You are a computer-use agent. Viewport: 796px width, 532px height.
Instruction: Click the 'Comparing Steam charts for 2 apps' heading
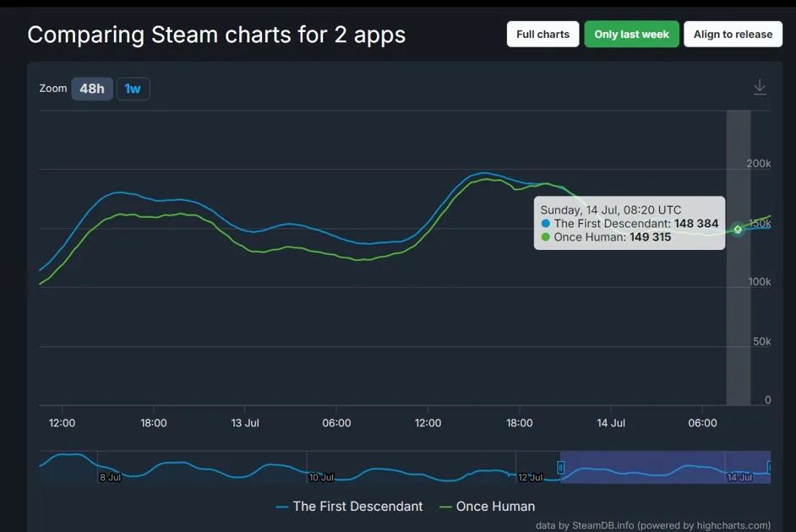pos(216,35)
